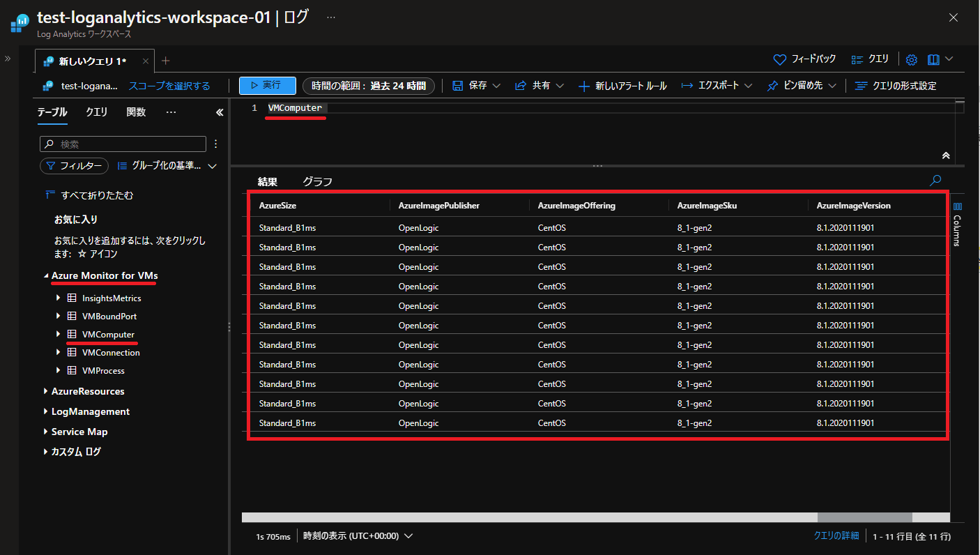
Task: Collapse the Azure Monitor for VMs group
Action: 46,276
